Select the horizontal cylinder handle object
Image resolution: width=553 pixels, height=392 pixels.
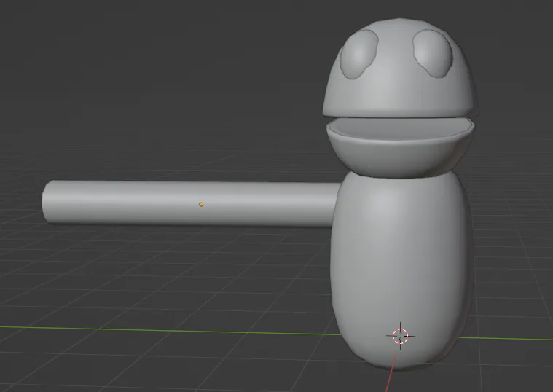pyautogui.click(x=190, y=203)
